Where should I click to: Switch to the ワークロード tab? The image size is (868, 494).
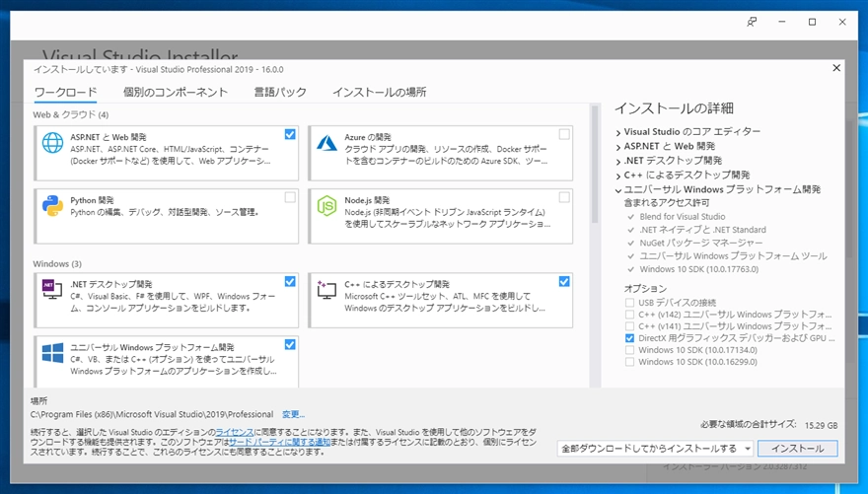coord(65,93)
